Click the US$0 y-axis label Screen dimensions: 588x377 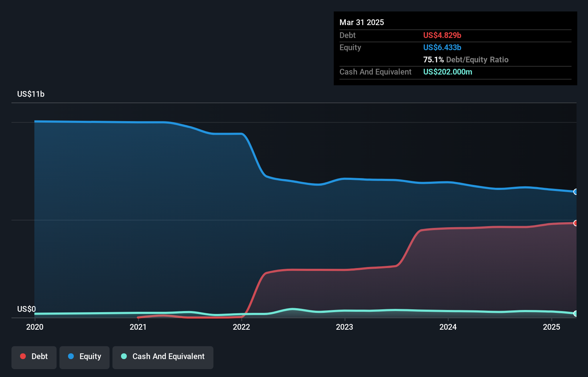[26, 309]
